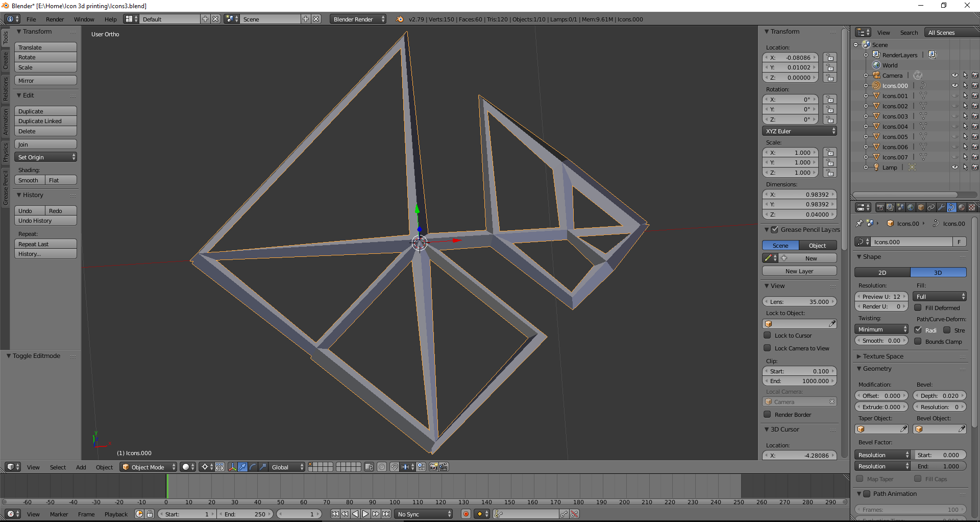
Task: Enable the Lock to Cursor checkbox
Action: pos(767,335)
